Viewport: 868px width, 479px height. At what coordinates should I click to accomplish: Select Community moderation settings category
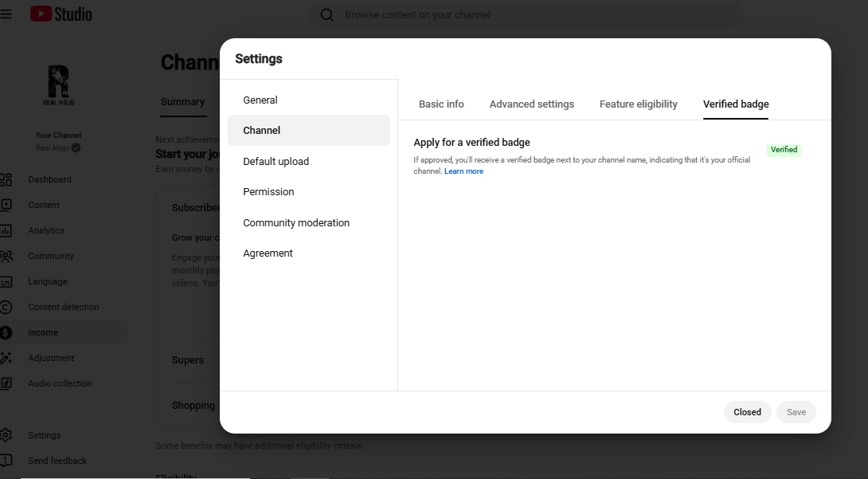(x=309, y=222)
